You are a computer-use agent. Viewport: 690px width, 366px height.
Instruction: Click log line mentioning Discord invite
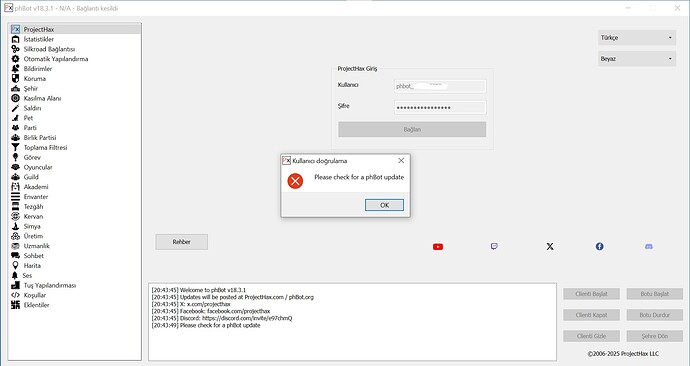[x=222, y=318]
